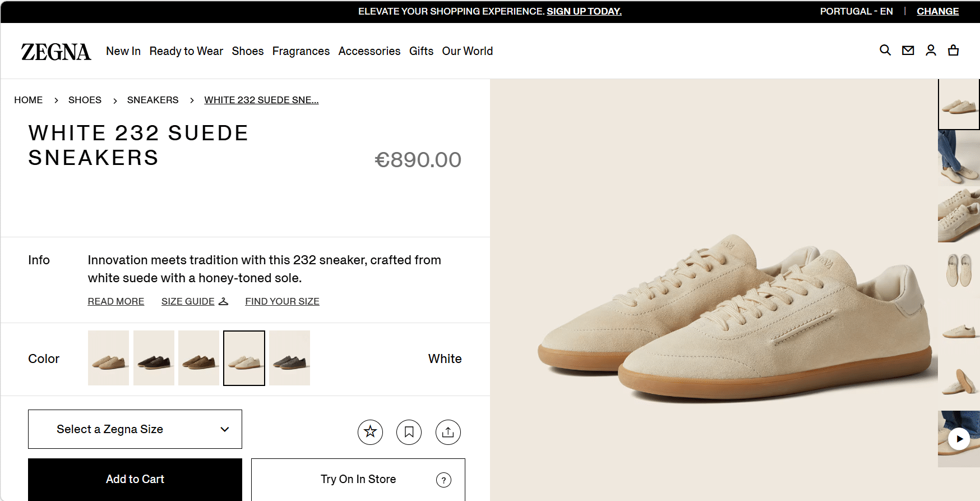Go to Sneakers breadcrumb link

(x=152, y=100)
